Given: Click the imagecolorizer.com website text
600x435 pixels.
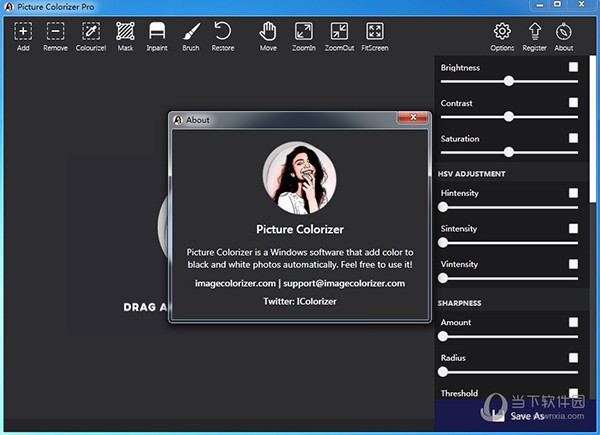Looking at the screenshot, I should (235, 283).
